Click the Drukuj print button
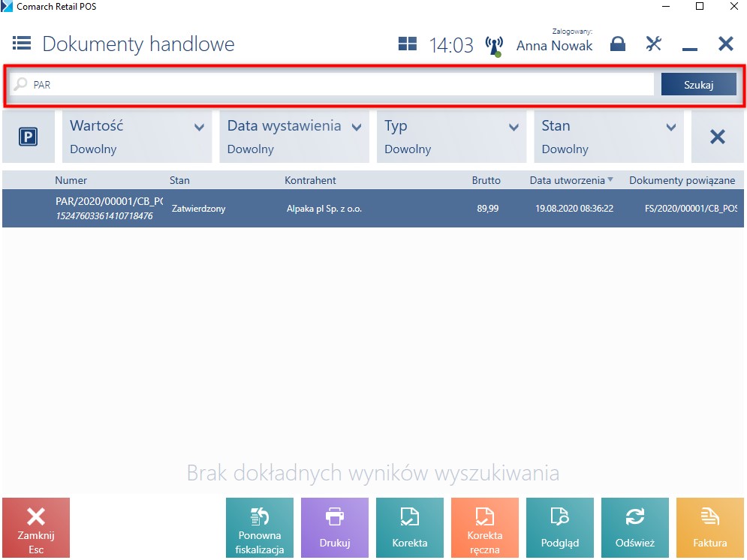This screenshot has width=747, height=560. (334, 528)
